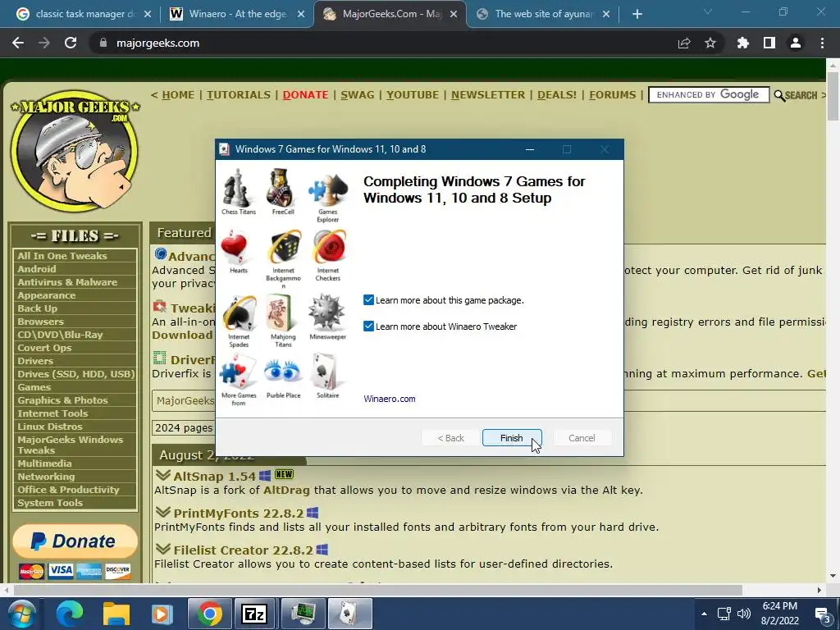Open Chrome extensions puzzle icon
This screenshot has width=840, height=630.
(743, 43)
